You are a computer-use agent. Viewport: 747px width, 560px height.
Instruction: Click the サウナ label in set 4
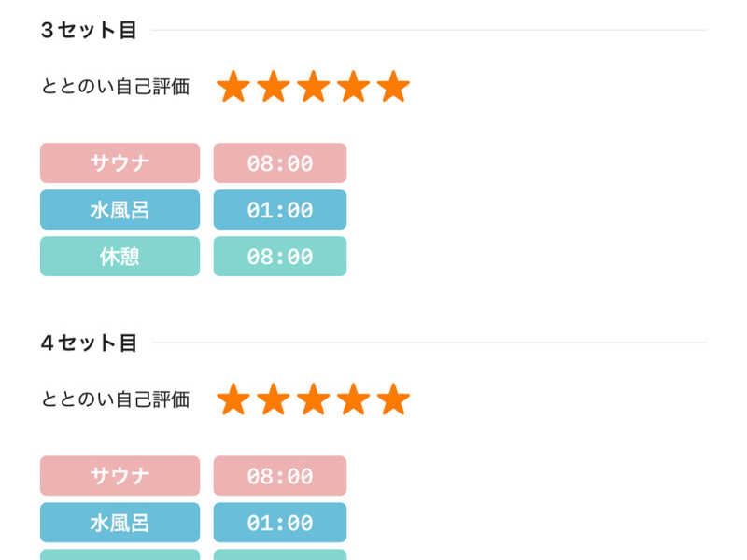coord(120,476)
